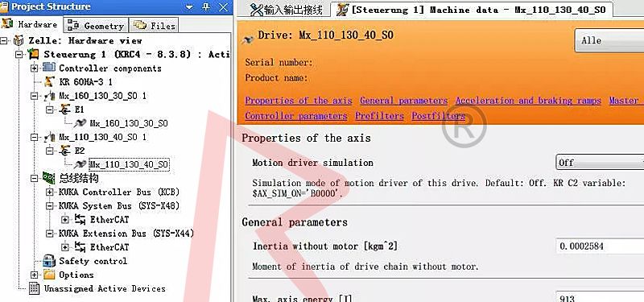Switch to the Files tab
This screenshot has width=644, height=302.
[154, 26]
